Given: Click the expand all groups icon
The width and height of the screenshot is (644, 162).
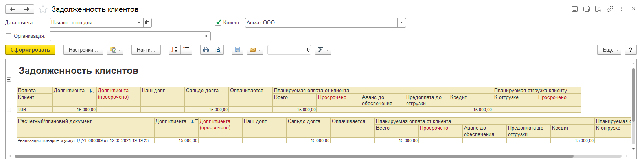Looking at the screenshot, I should (x=175, y=50).
